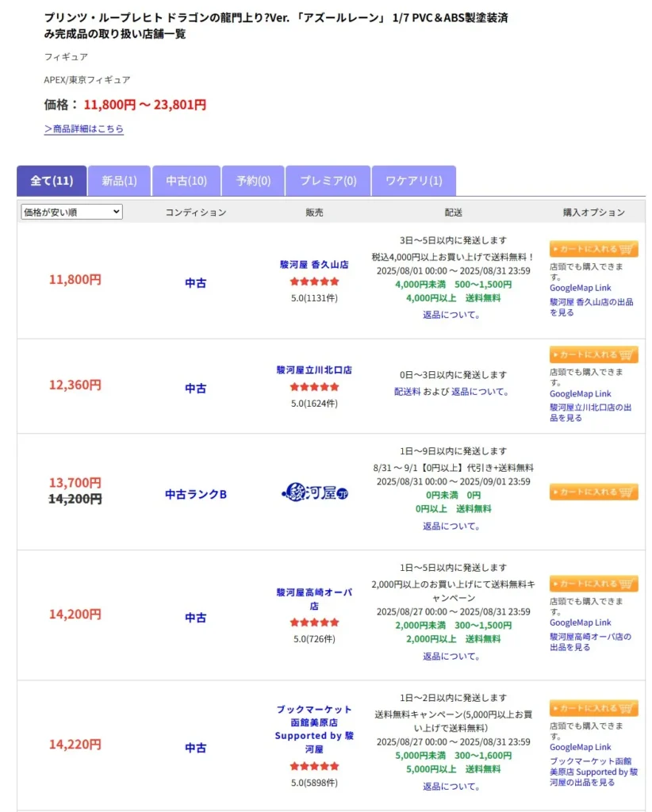
Task: Click the 販売 column header
Action: [314, 213]
